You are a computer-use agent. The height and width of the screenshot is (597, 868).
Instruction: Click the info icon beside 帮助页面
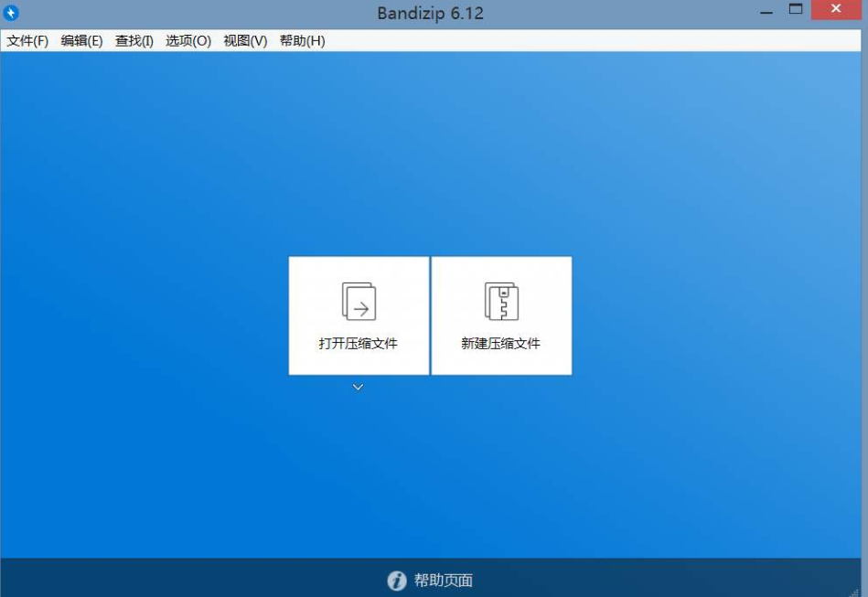396,581
